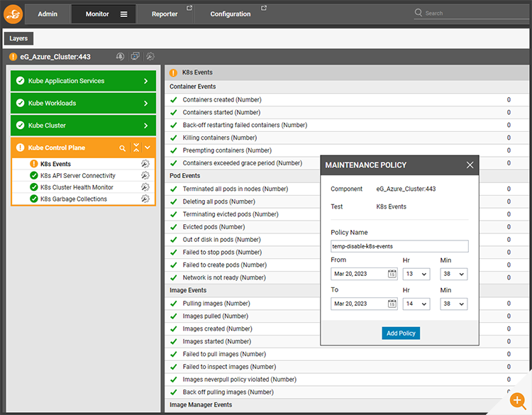Image resolution: width=532 pixels, height=415 pixels.
Task: Open the Admin tab
Action: [x=48, y=14]
